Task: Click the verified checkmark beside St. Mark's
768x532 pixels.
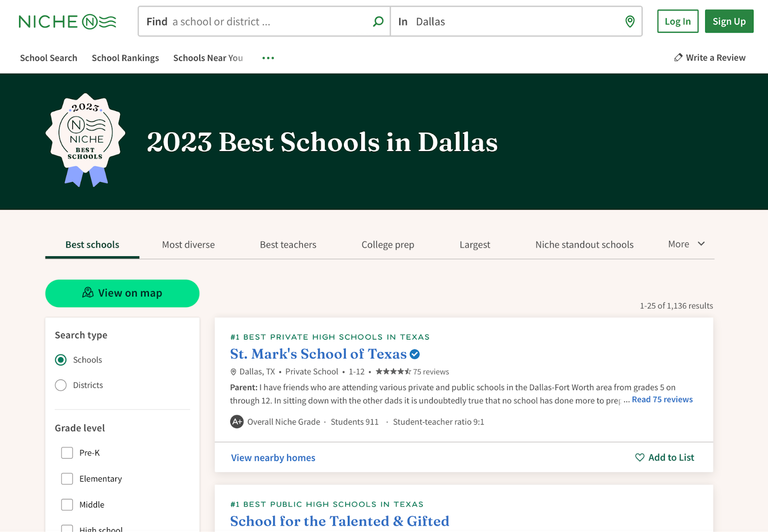Action: click(x=415, y=355)
